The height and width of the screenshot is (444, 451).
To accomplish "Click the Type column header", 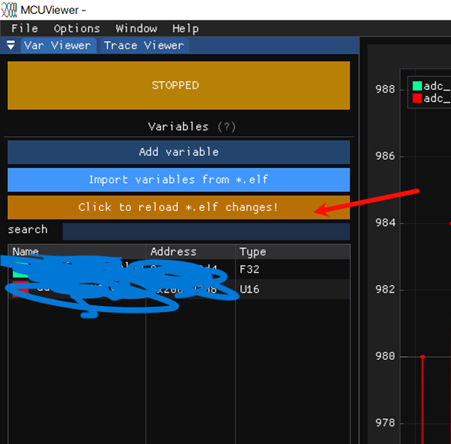I will coord(253,252).
